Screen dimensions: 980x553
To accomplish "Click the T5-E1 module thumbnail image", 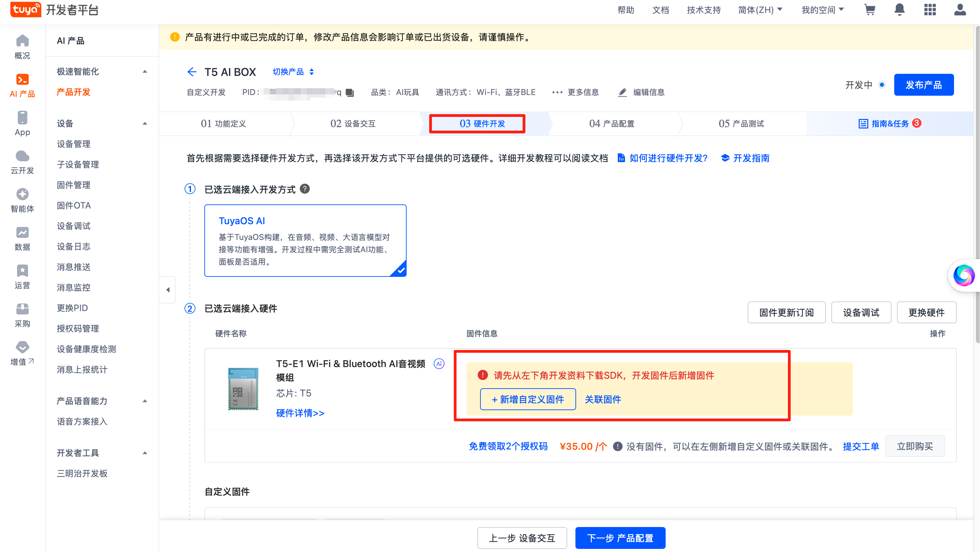I will 243,388.
